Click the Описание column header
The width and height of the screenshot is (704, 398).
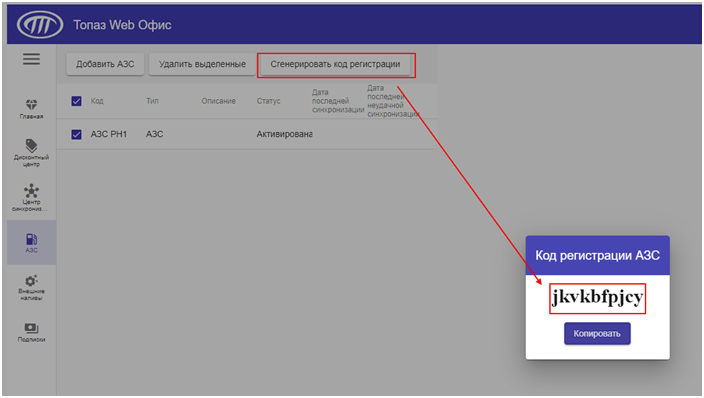pos(218,101)
